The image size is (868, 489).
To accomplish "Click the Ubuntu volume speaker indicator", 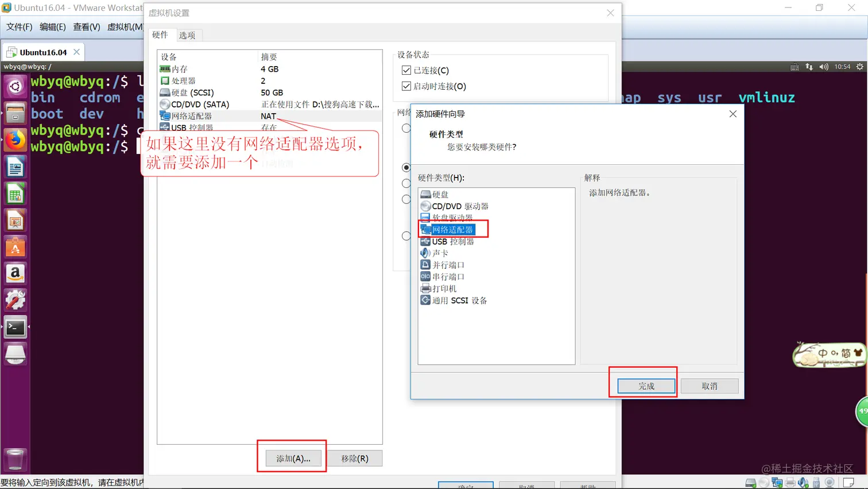I will (824, 67).
